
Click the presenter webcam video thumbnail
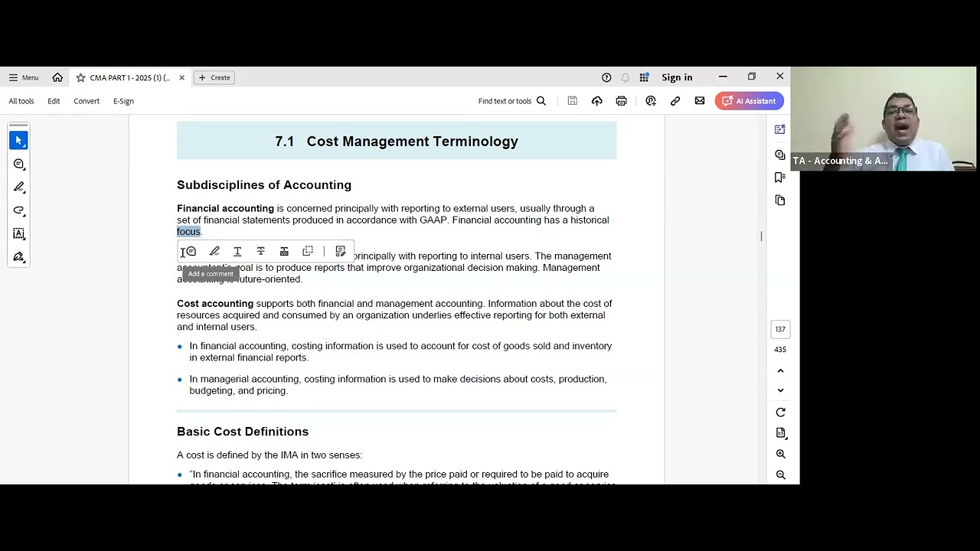pyautogui.click(x=884, y=119)
